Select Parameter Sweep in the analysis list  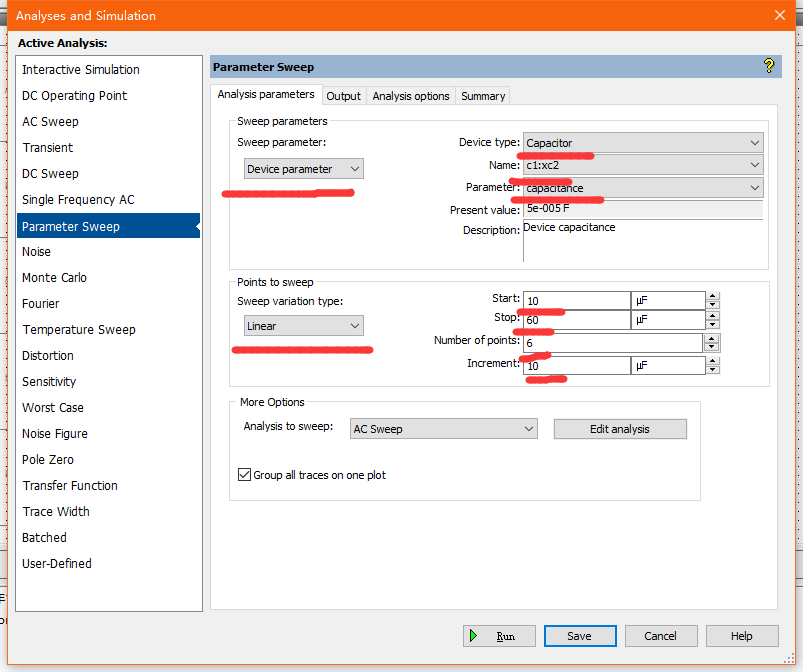point(108,226)
